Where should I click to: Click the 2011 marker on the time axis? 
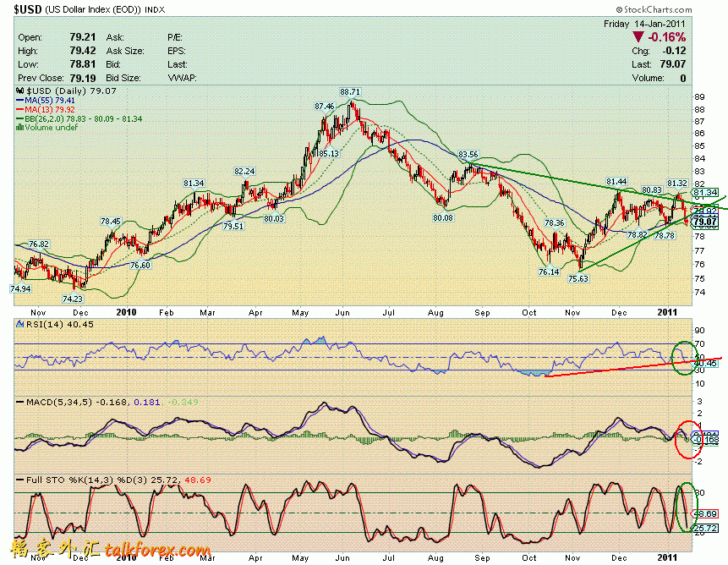[669, 311]
